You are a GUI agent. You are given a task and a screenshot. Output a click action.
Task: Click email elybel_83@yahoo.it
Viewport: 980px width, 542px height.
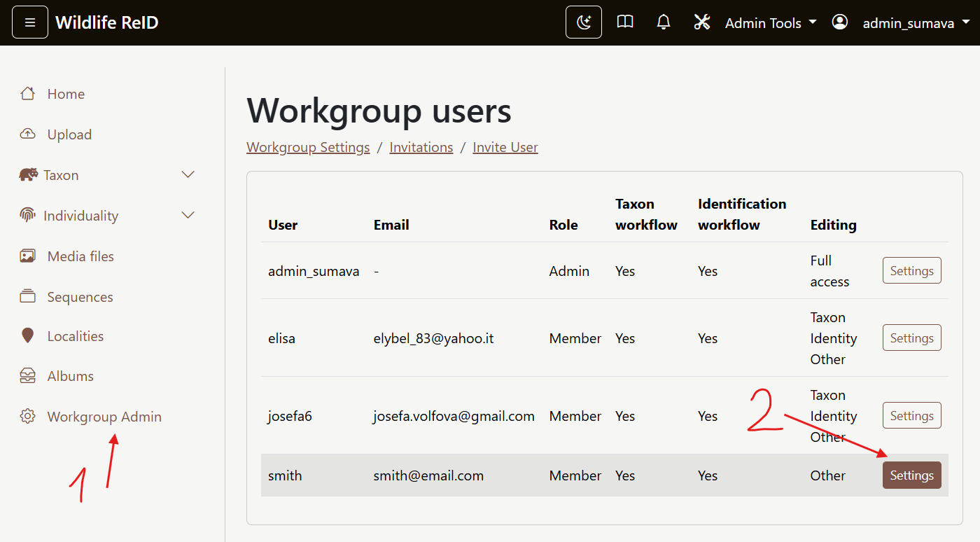(433, 338)
